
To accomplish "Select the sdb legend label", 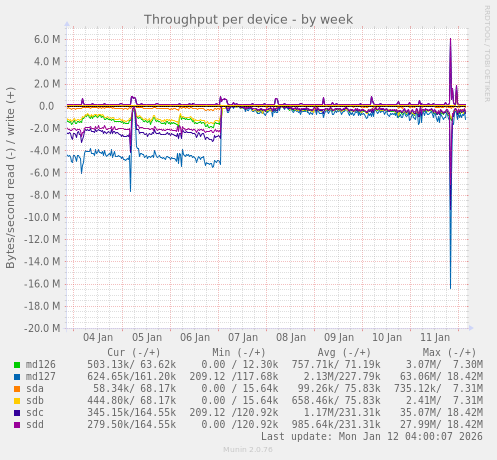I will pyautogui.click(x=35, y=401).
